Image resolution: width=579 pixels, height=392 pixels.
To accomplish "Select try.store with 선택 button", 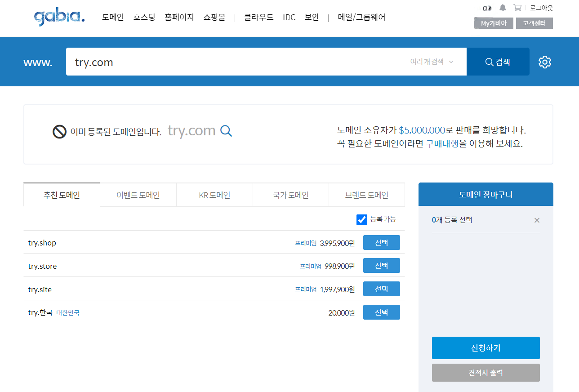I will coord(381,266).
